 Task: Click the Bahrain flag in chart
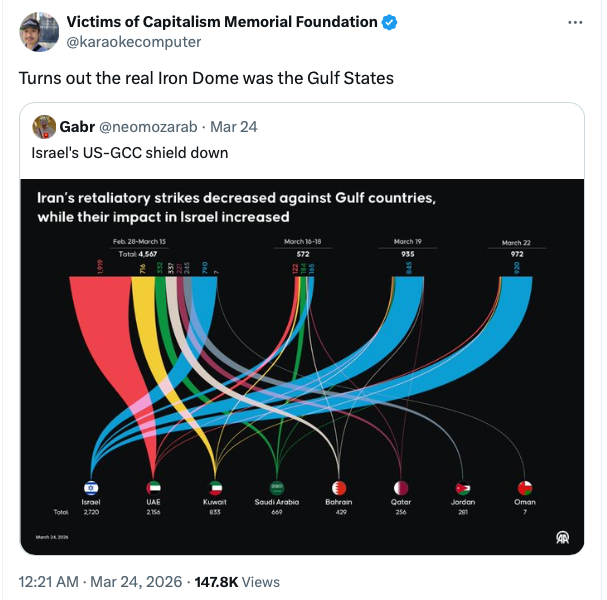click(x=339, y=488)
